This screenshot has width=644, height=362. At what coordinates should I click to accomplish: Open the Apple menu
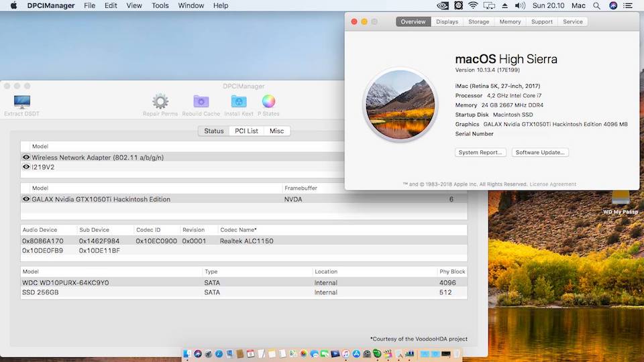point(13,6)
